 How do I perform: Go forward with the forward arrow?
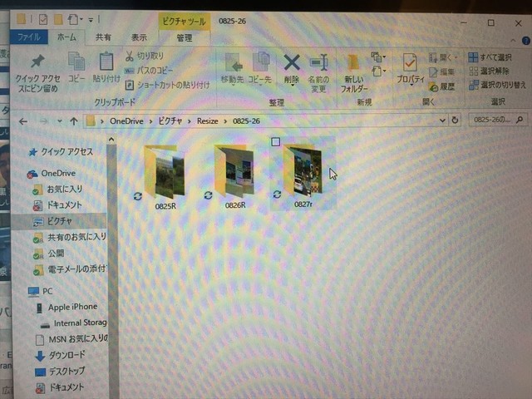43,121
